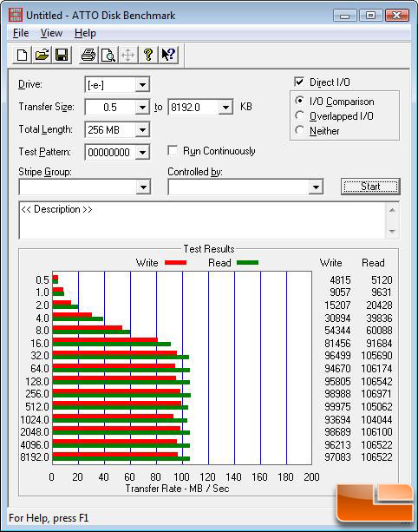418x532 pixels.
Task: Click write value 97083
Action: click(337, 457)
